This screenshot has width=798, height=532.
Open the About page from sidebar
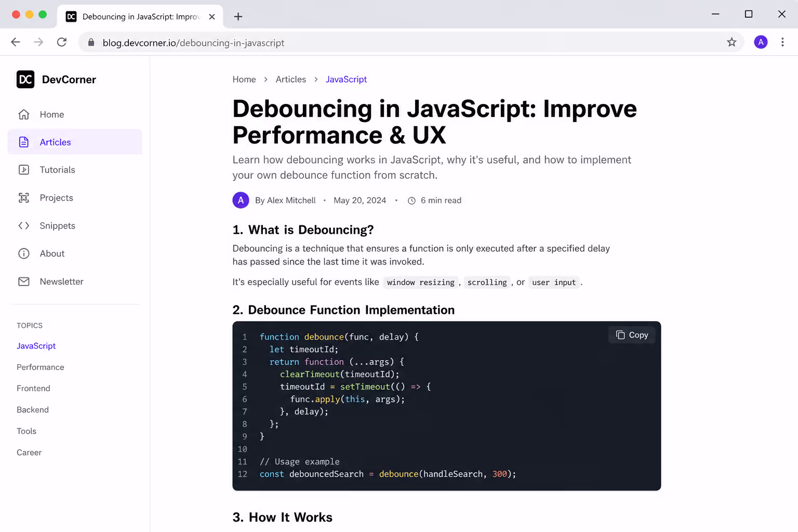(75, 254)
